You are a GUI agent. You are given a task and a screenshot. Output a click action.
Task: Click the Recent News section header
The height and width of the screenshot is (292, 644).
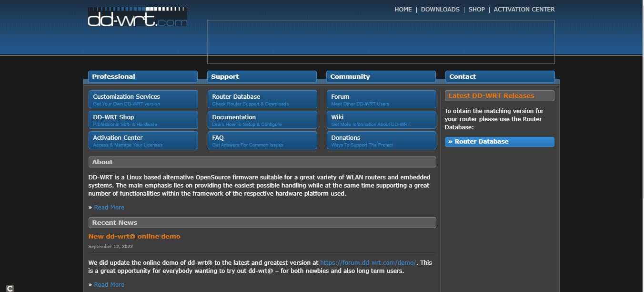(262, 223)
